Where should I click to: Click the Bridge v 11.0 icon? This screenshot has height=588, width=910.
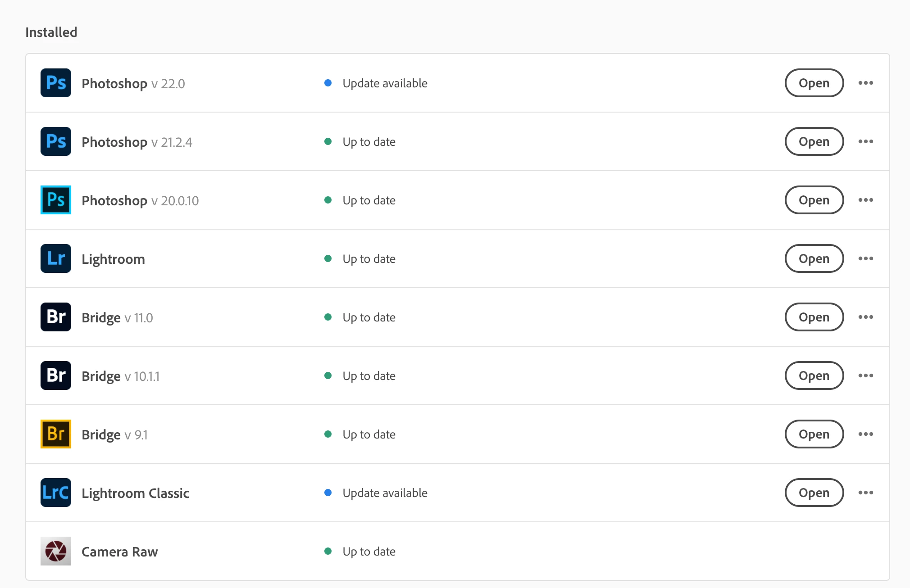click(56, 317)
